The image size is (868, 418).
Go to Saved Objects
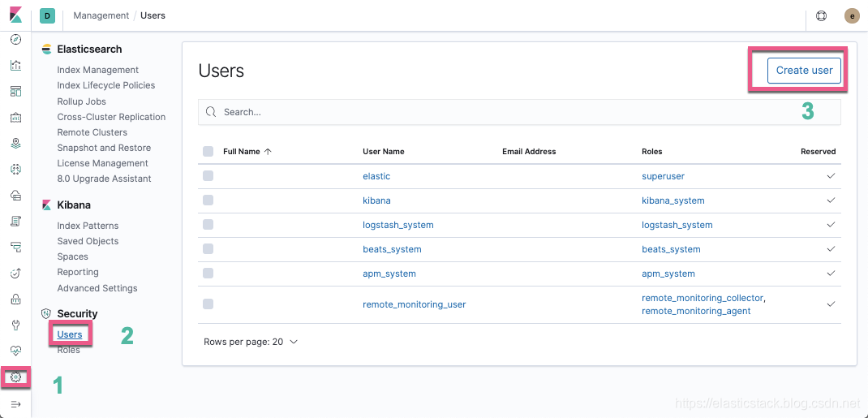tap(88, 241)
